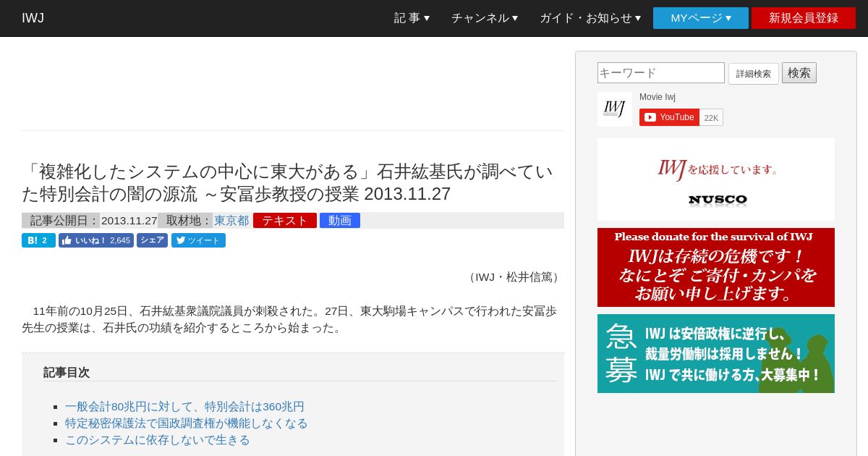
Task: Click the author credit IWJ・松井信篤
Action: [x=514, y=276]
